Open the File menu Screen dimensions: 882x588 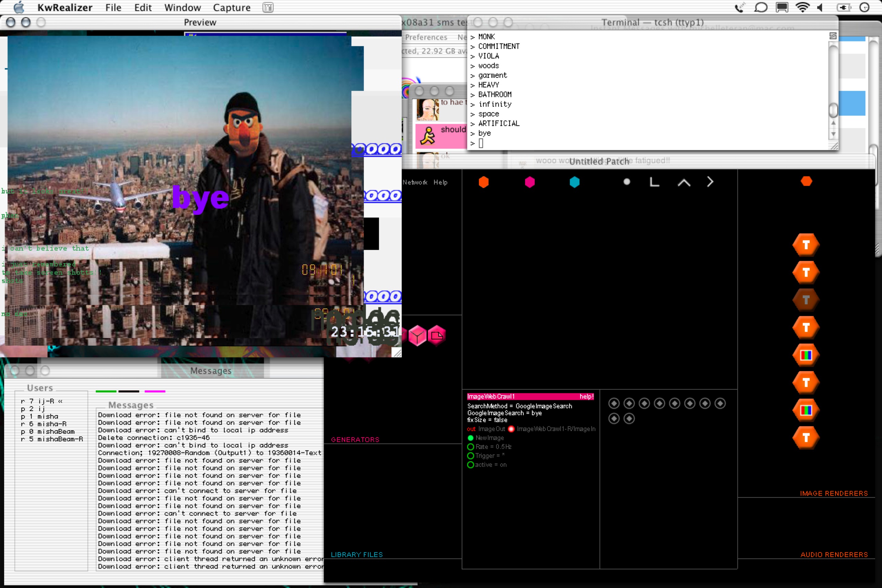(x=113, y=8)
